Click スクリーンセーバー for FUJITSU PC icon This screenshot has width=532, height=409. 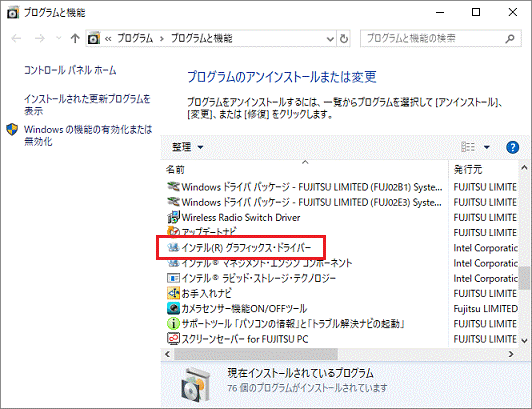coord(173,339)
